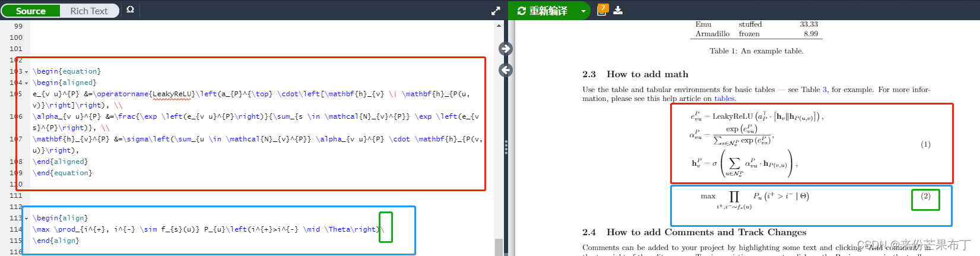This screenshot has width=980, height=256.
Task: Collapse the code fold at line 113
Action: [27, 219]
